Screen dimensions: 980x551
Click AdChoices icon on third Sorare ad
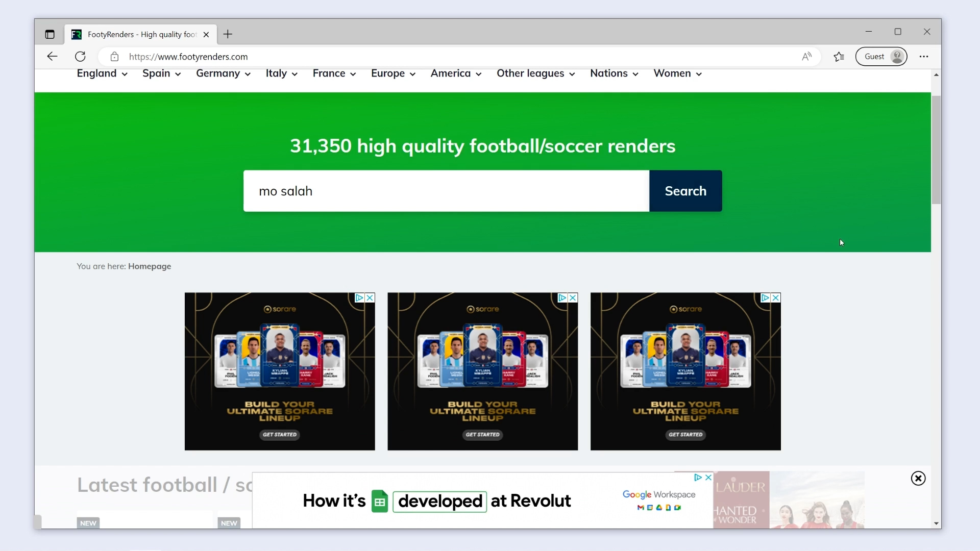pyautogui.click(x=765, y=297)
